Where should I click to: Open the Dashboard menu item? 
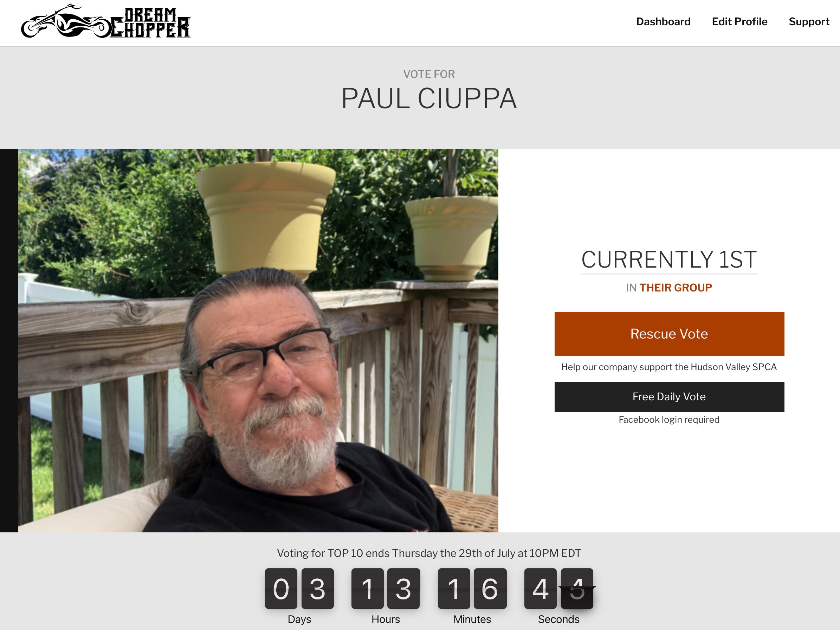663,22
